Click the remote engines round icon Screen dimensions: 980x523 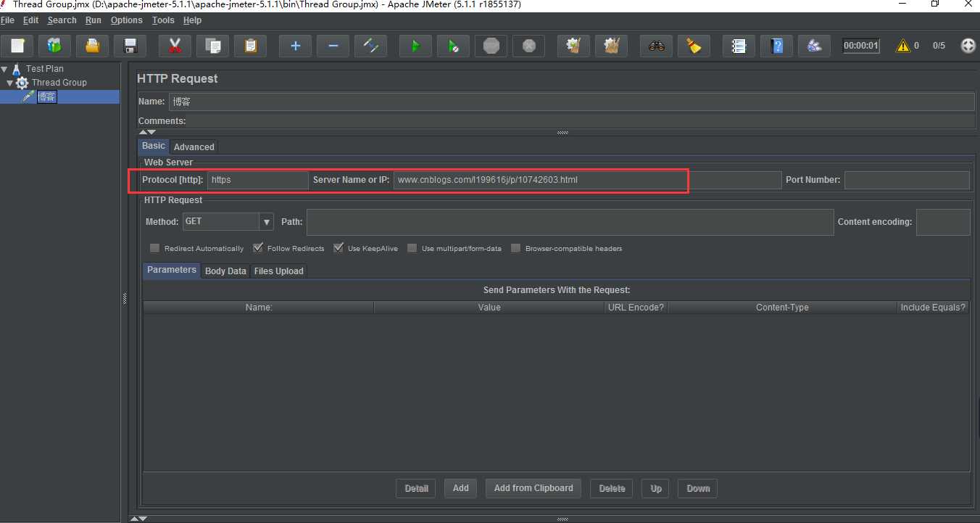coord(968,46)
